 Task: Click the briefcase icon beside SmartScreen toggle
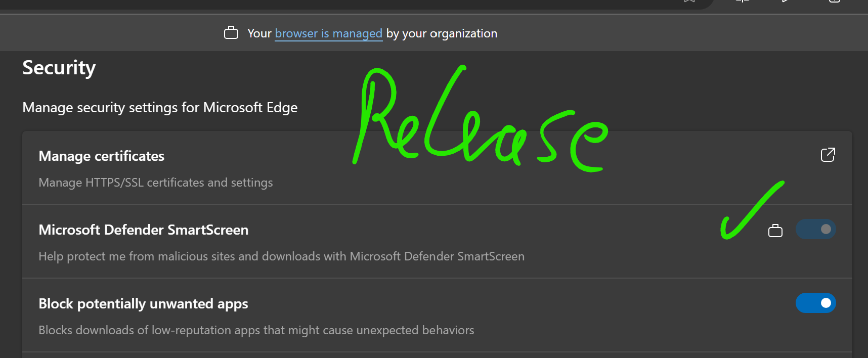coord(775,231)
